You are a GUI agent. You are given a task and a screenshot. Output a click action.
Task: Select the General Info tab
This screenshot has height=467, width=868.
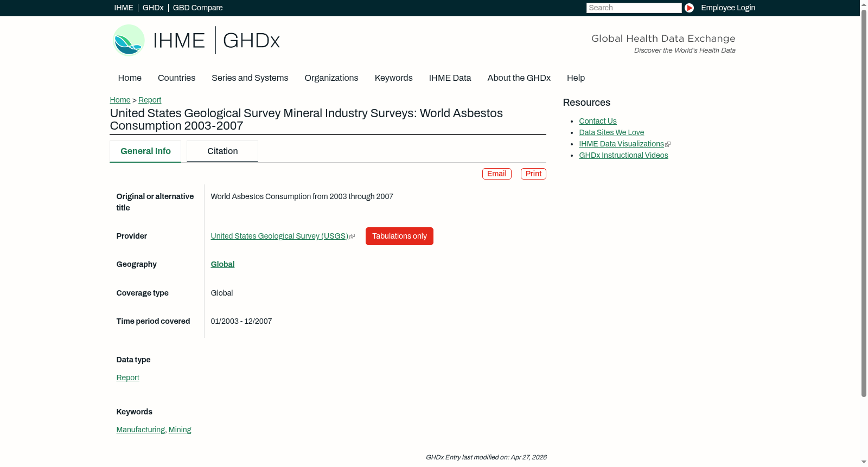click(x=145, y=151)
